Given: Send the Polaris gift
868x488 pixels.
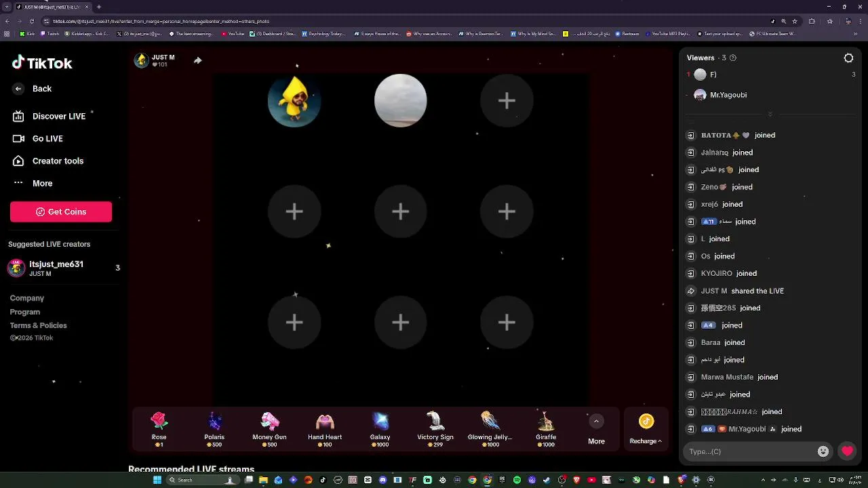Looking at the screenshot, I should (214, 428).
